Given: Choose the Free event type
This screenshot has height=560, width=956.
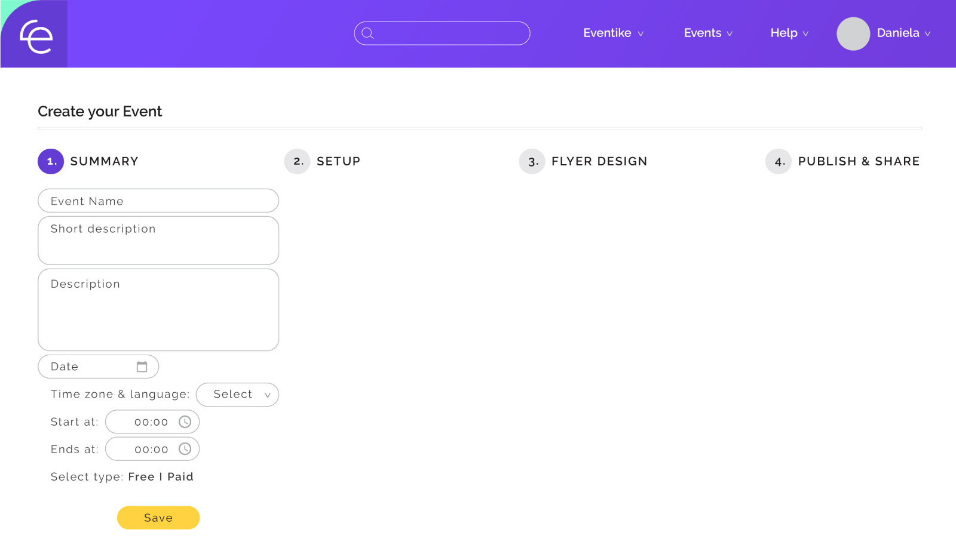Looking at the screenshot, I should [141, 476].
